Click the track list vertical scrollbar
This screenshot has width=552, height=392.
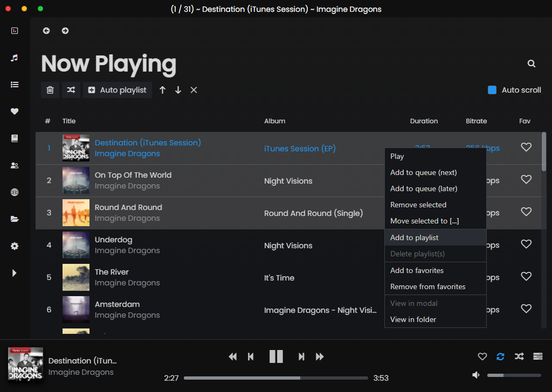[544, 152]
